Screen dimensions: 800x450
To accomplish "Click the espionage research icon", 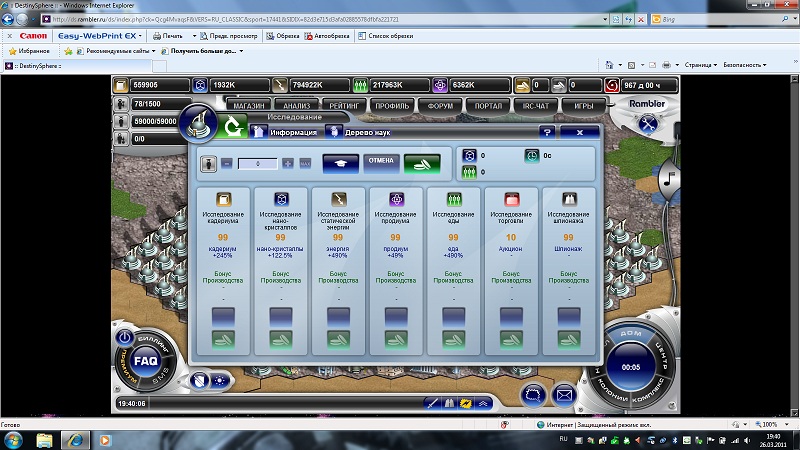I will [570, 198].
